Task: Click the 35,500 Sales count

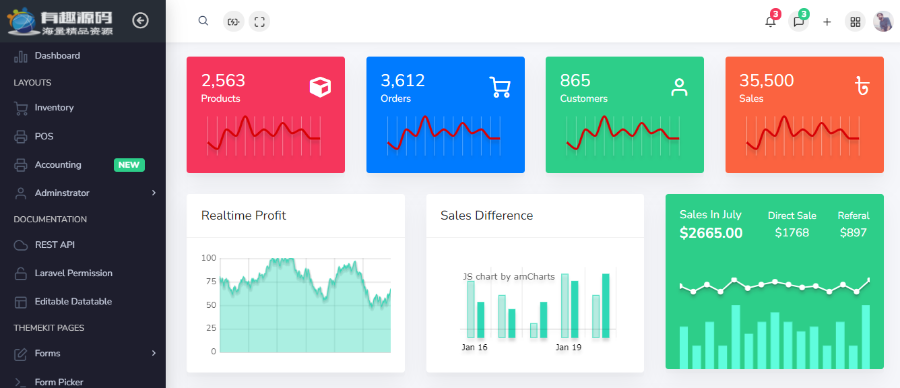Action: 766,80
